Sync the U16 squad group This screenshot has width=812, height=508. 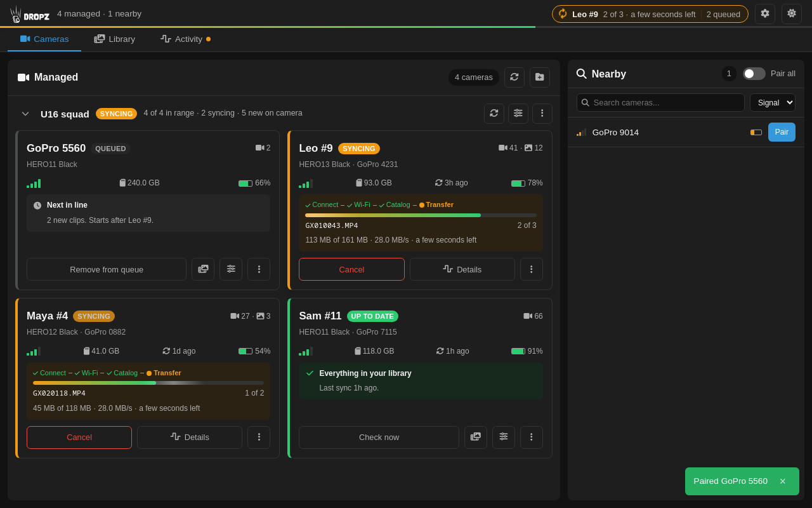point(494,114)
